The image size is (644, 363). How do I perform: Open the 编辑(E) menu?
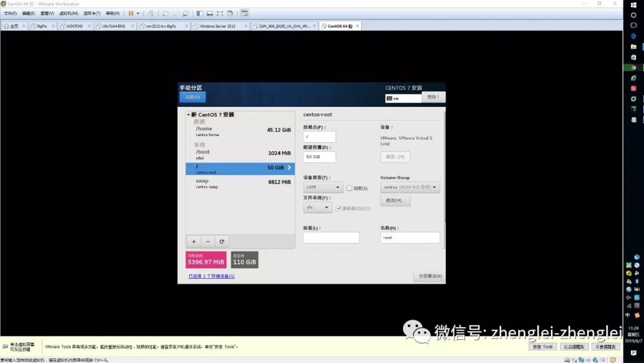29,14
